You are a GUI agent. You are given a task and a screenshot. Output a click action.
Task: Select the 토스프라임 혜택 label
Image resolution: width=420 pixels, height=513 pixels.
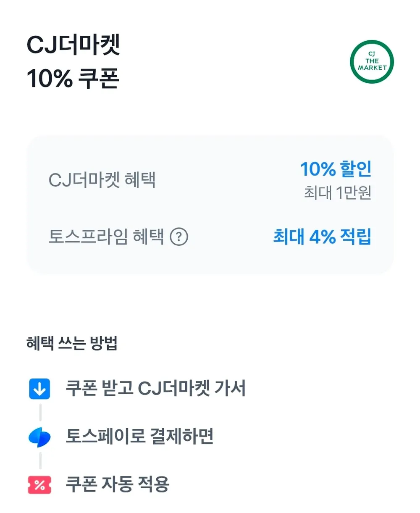(106, 237)
